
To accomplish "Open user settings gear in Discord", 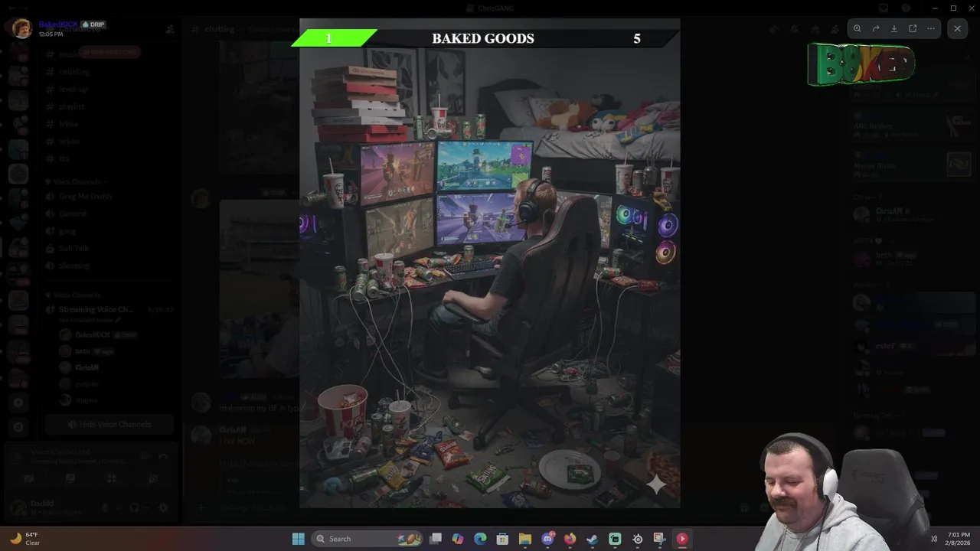I will (162, 507).
